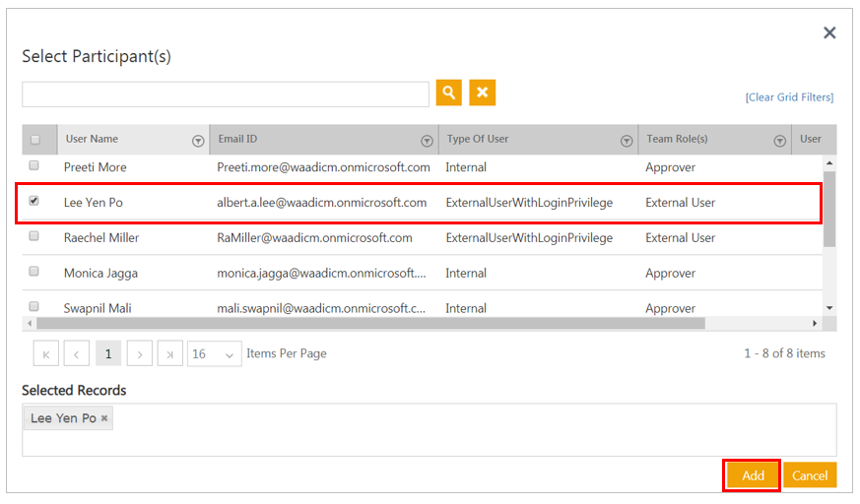Open the User Name column filter
This screenshot has width=860, height=504.
pos(198,141)
